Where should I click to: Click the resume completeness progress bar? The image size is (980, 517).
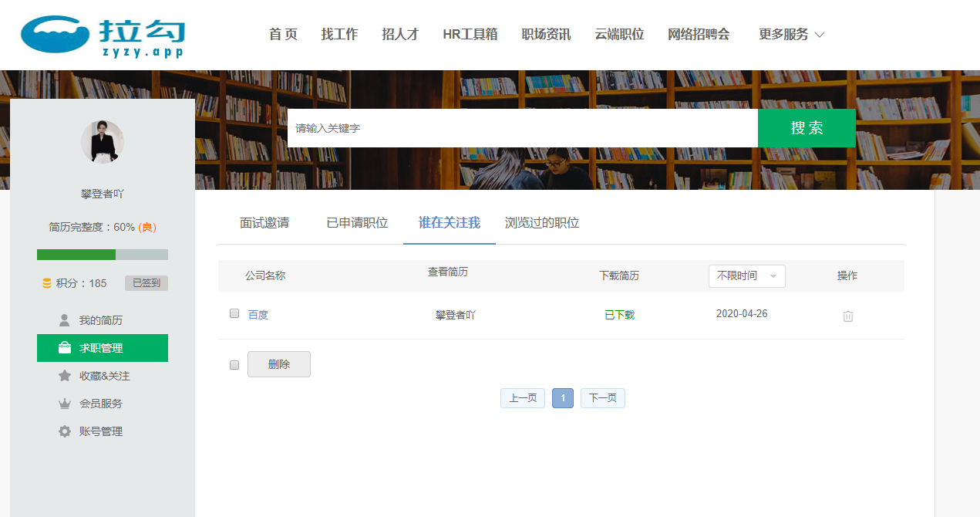tap(103, 255)
